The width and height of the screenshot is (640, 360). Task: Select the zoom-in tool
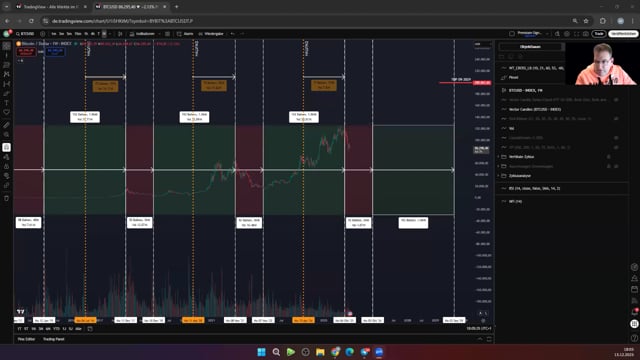coord(7,134)
